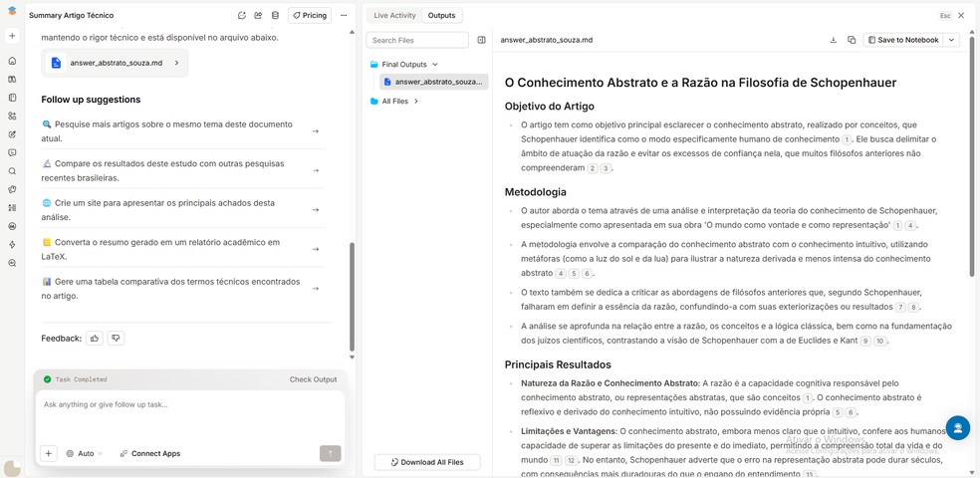Click citation 8 reference badge
980x478 pixels.
(913, 308)
